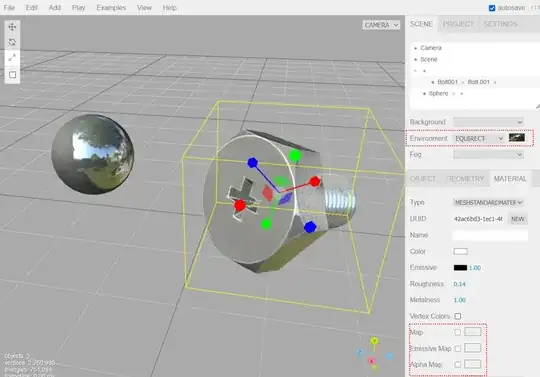Open the File menu
540x377 pixels.
[x=9, y=8]
